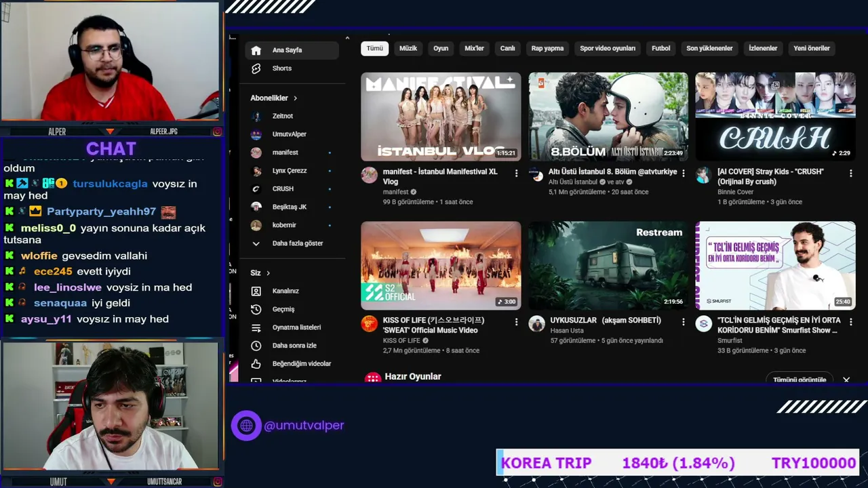Open three-dot menu for Altı Üstü İstanbul video
This screenshot has width=868, height=488.
(x=683, y=174)
